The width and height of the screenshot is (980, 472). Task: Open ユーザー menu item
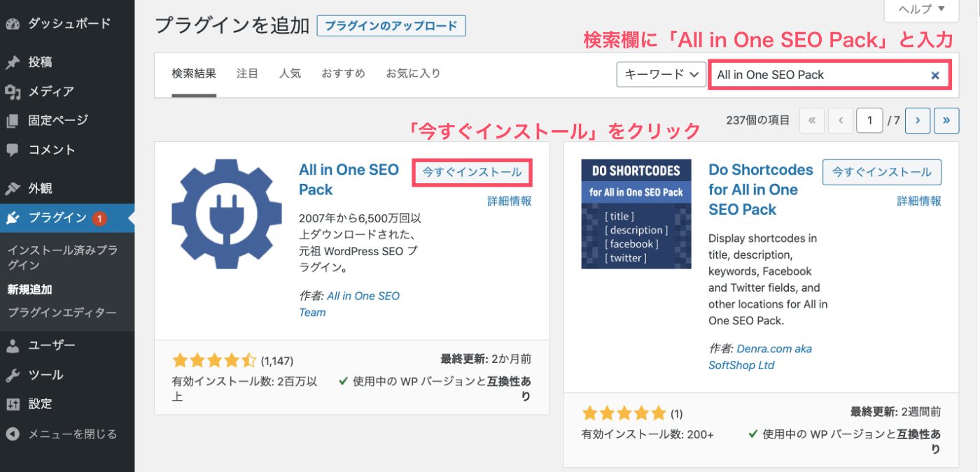pos(52,345)
